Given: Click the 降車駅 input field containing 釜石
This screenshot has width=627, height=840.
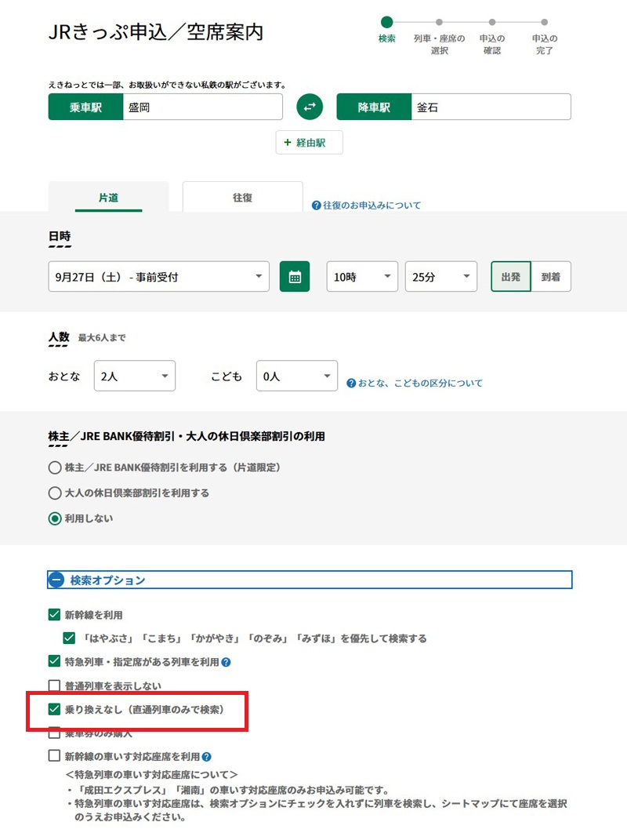Looking at the screenshot, I should pyautogui.click(x=490, y=107).
